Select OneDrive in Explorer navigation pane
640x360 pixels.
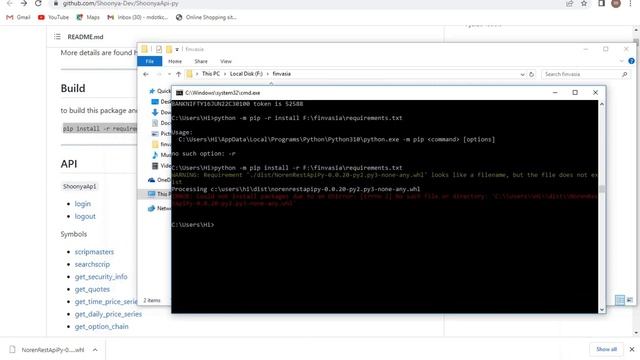[159, 180]
